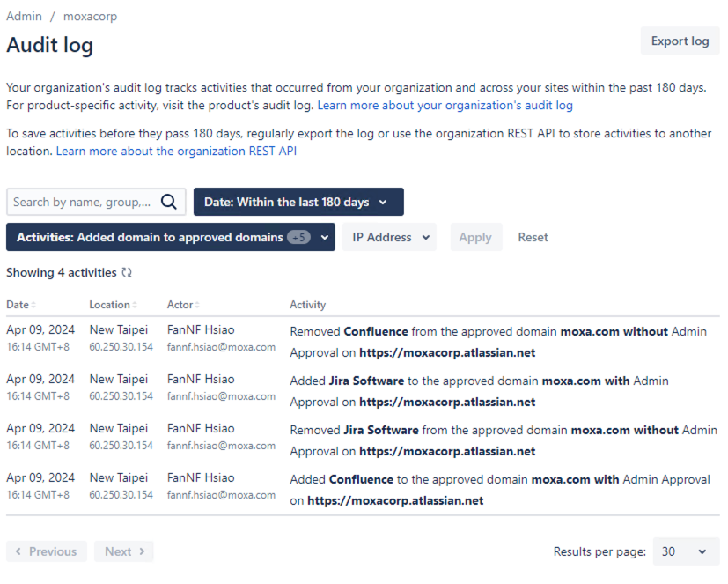
Task: Open the Results per page dropdown
Action: (x=686, y=551)
